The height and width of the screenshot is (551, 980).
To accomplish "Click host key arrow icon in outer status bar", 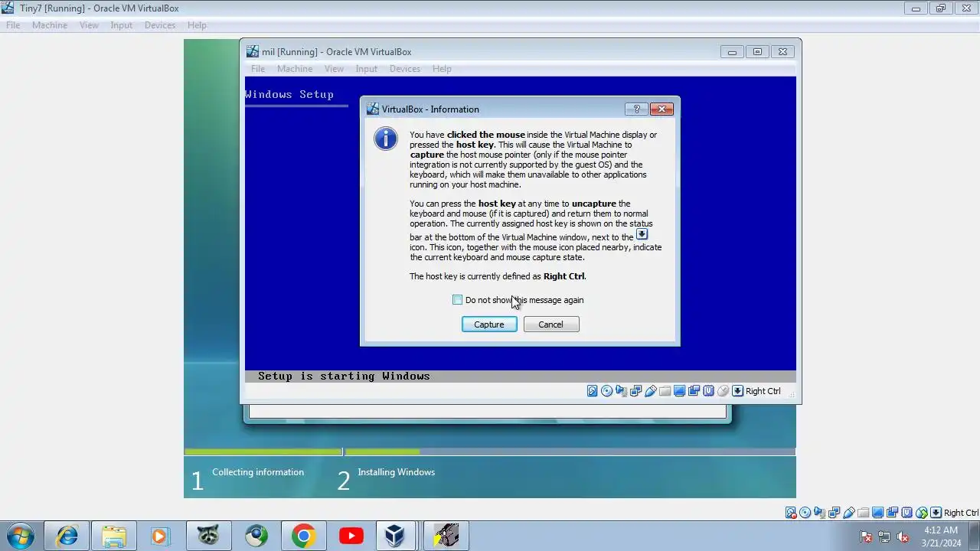I will pos(936,513).
